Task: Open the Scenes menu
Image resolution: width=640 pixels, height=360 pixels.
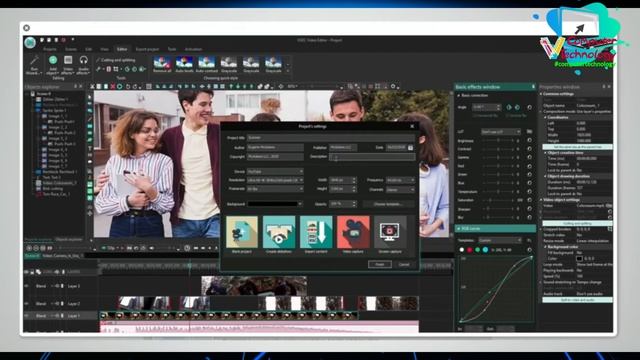Action: pyautogui.click(x=71, y=49)
